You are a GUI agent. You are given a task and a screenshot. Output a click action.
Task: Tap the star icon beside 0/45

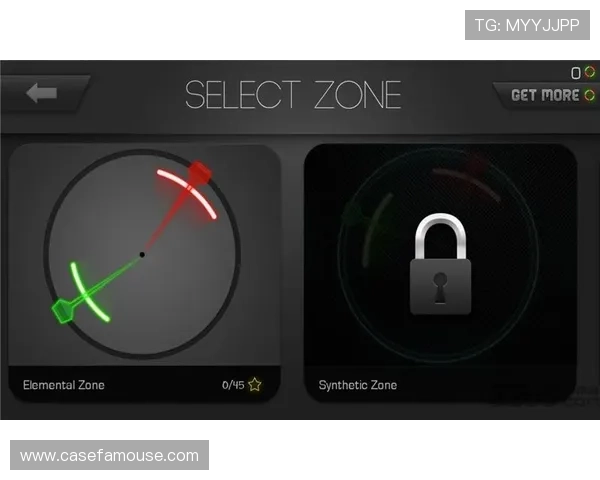pos(255,384)
